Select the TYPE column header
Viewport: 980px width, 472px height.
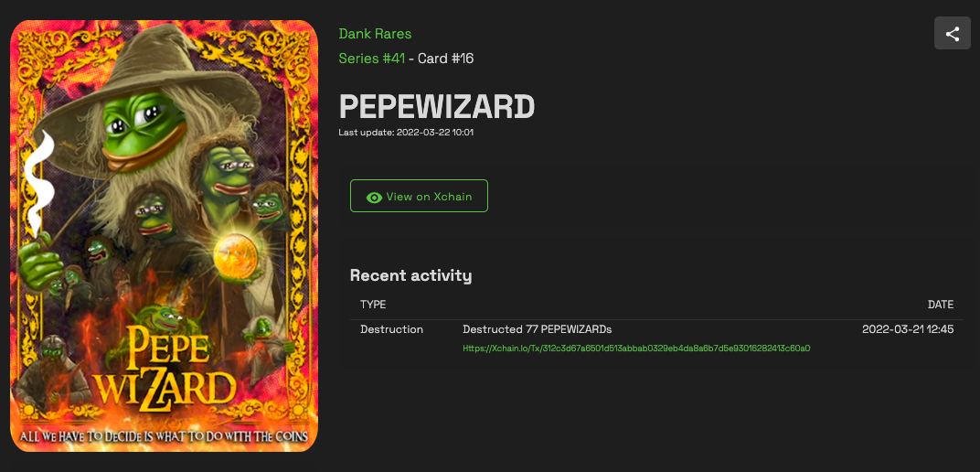pyautogui.click(x=373, y=305)
